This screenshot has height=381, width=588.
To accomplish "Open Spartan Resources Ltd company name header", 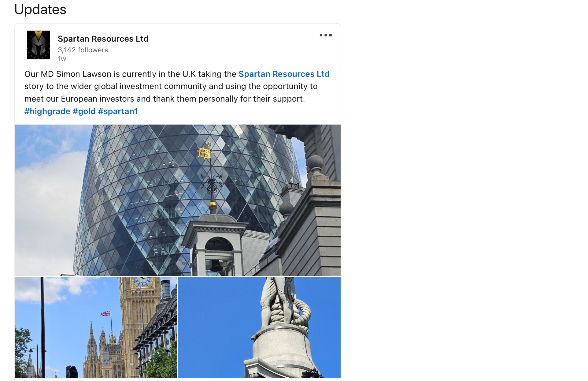I will pos(103,39).
